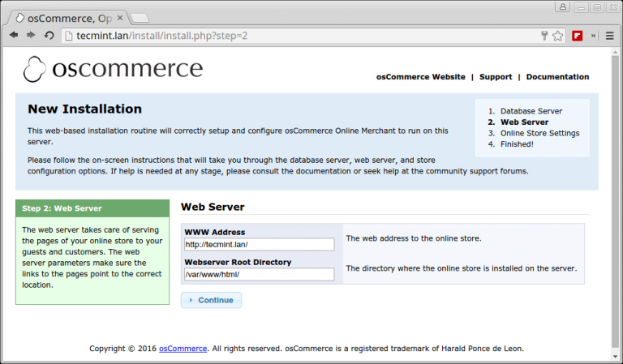
Task: Focus the Webserver Root Directory field
Action: 259,274
